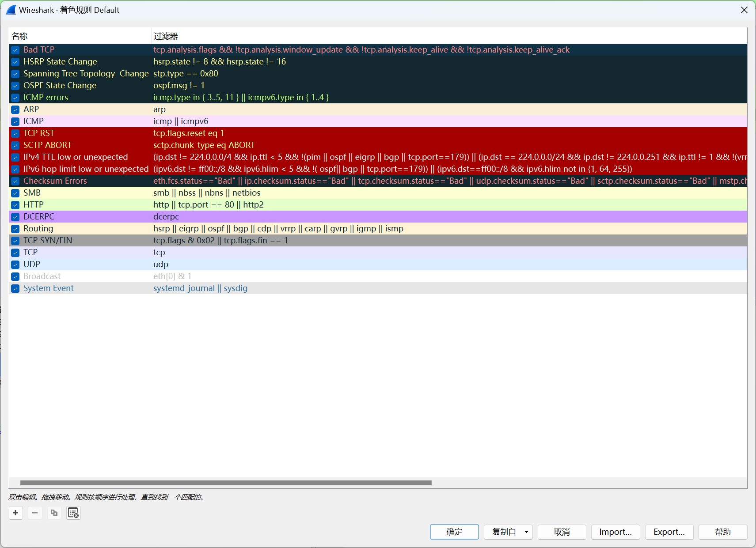Click the Import... button
756x548 pixels.
click(x=615, y=532)
